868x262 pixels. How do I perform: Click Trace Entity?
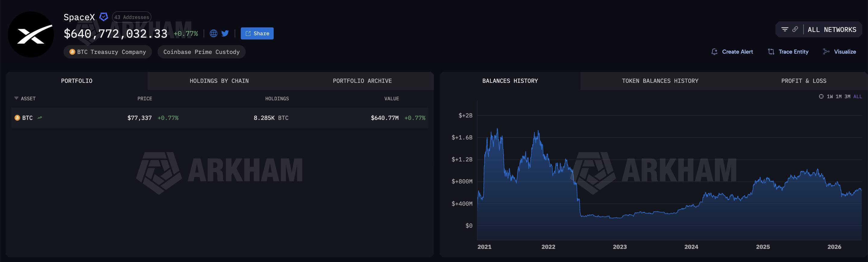click(788, 51)
